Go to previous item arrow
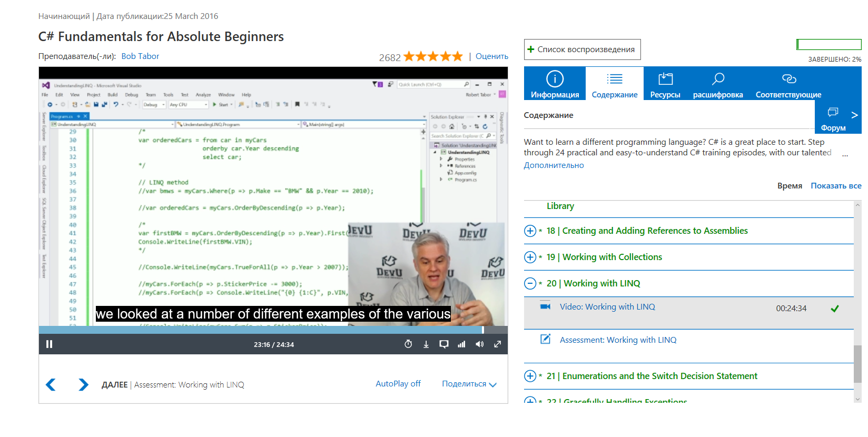 point(51,385)
